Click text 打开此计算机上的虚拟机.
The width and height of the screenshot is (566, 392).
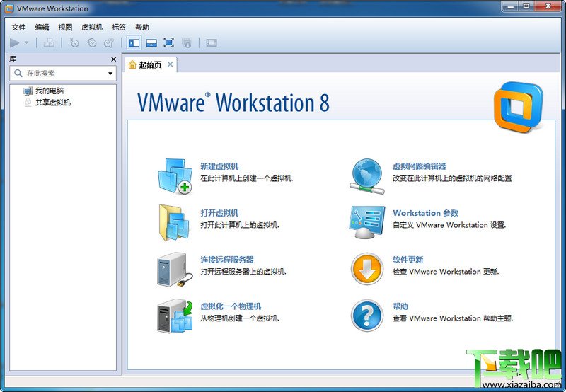click(240, 225)
